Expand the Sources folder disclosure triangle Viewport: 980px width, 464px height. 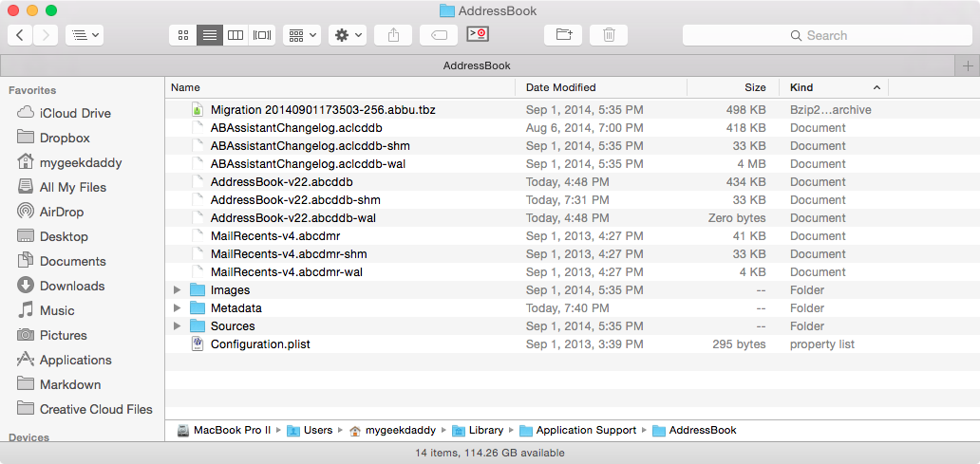coord(177,326)
